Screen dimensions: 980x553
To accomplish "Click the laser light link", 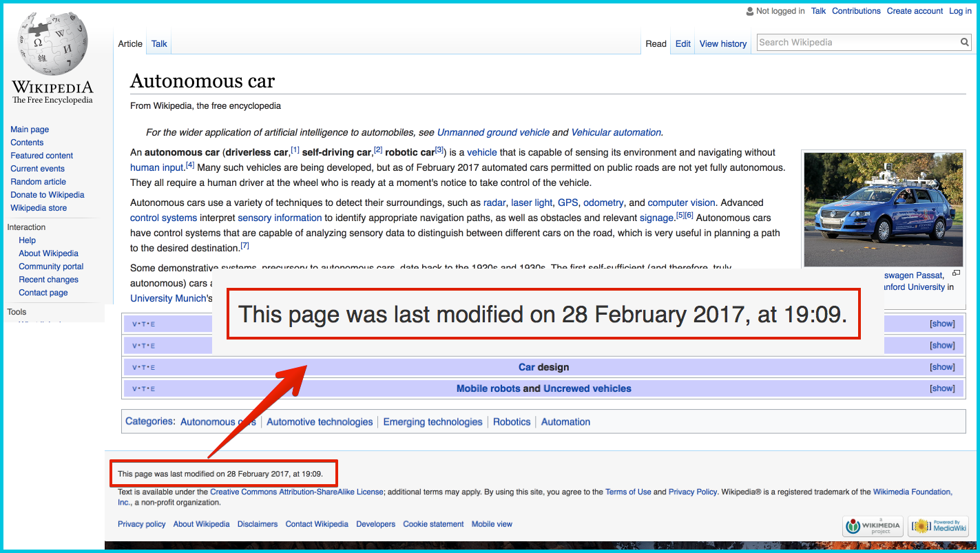I will [x=532, y=202].
